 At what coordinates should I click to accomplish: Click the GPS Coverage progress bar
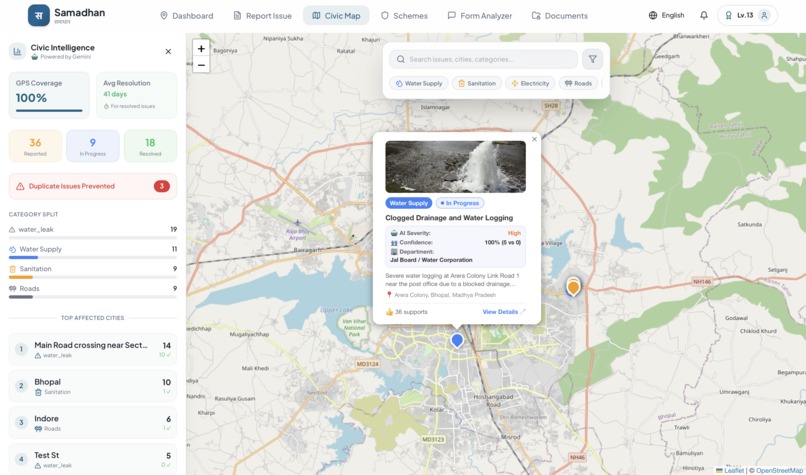[49, 111]
